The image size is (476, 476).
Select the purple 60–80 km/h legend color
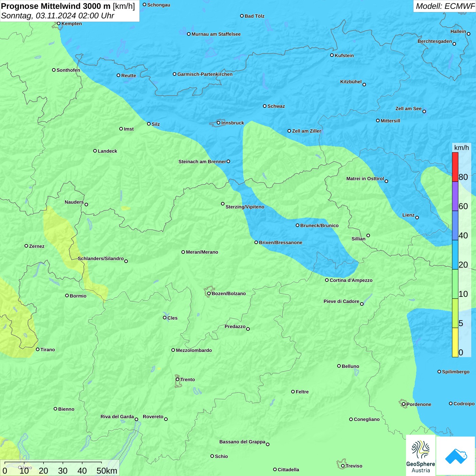point(455,197)
